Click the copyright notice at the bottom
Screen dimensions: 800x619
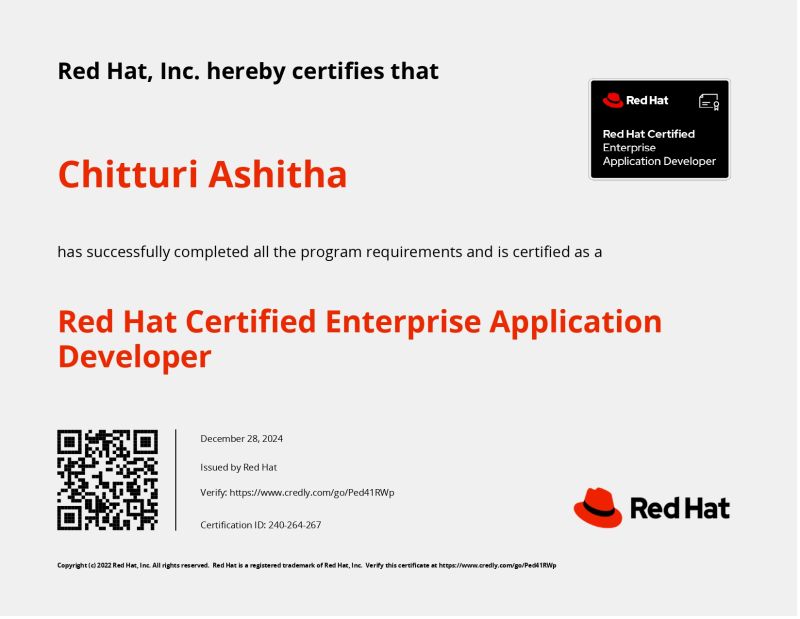click(x=307, y=564)
